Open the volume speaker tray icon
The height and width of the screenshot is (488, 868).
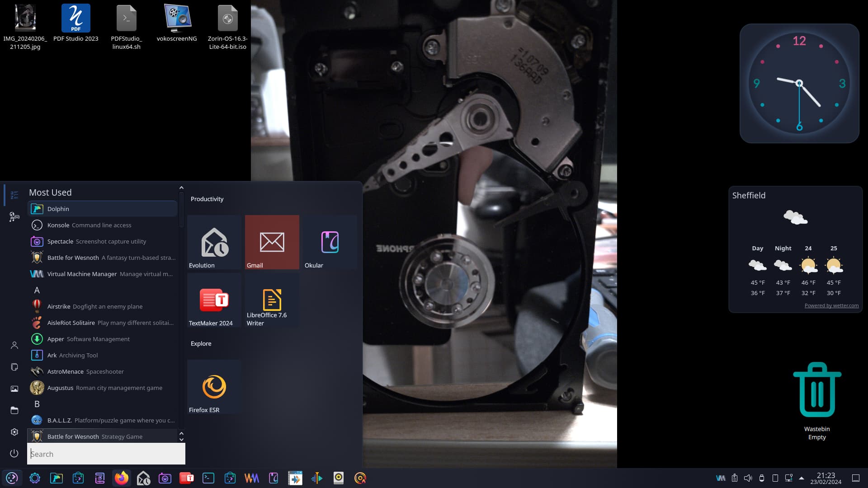pyautogui.click(x=748, y=478)
